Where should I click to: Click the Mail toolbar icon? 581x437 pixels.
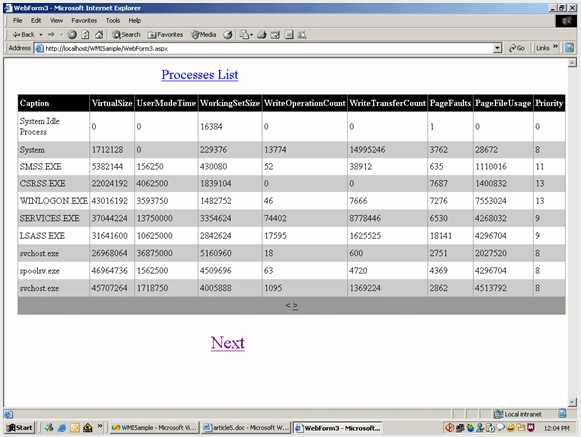click(x=245, y=35)
